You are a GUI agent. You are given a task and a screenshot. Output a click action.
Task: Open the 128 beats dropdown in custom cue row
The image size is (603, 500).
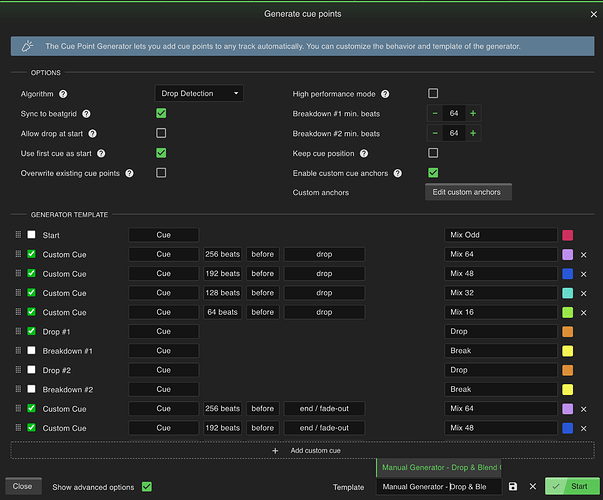coord(223,293)
